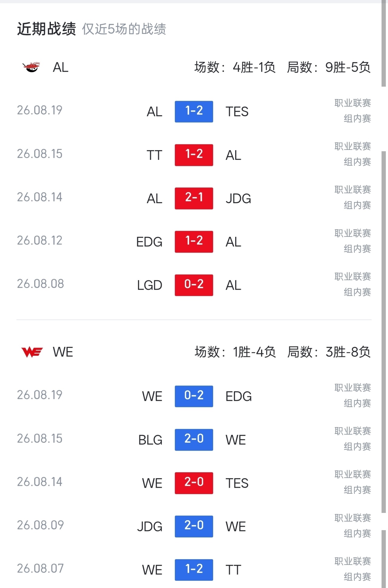This screenshot has height=588, width=388.
Task: Open the TT 1-2 AL score badge
Action: [x=194, y=155]
